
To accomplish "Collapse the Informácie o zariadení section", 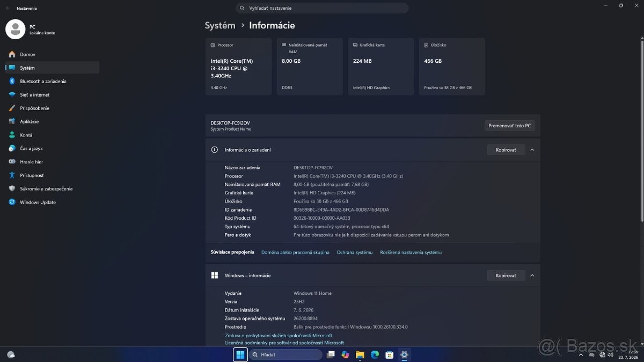I will tap(532, 150).
